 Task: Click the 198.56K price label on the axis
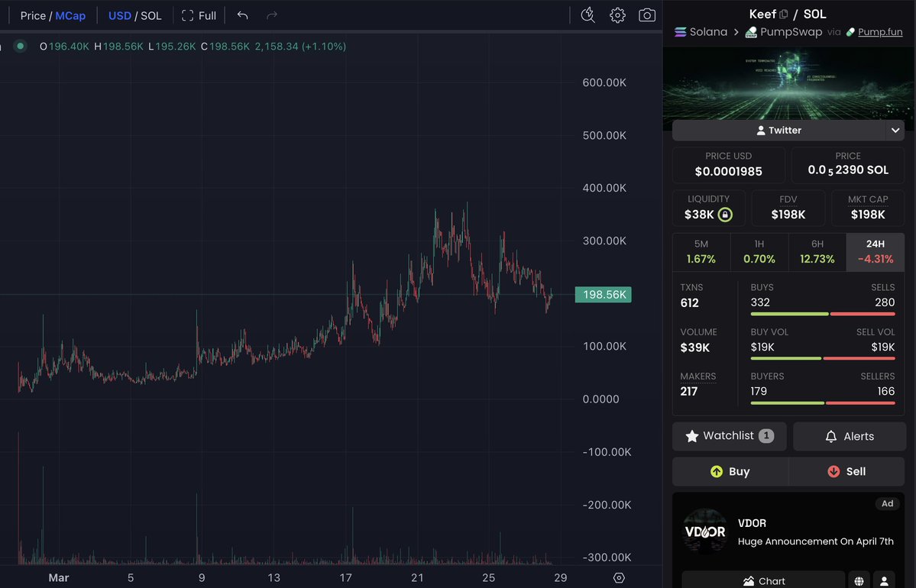(x=603, y=294)
